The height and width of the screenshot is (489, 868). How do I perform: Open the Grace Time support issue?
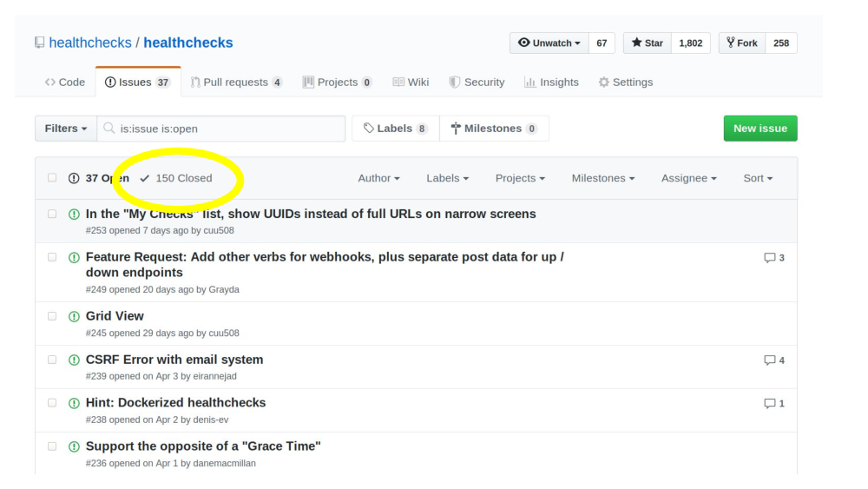(203, 446)
